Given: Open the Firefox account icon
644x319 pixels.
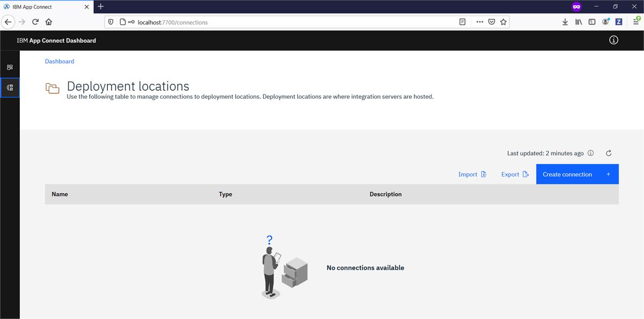Looking at the screenshot, I should pos(606,21).
